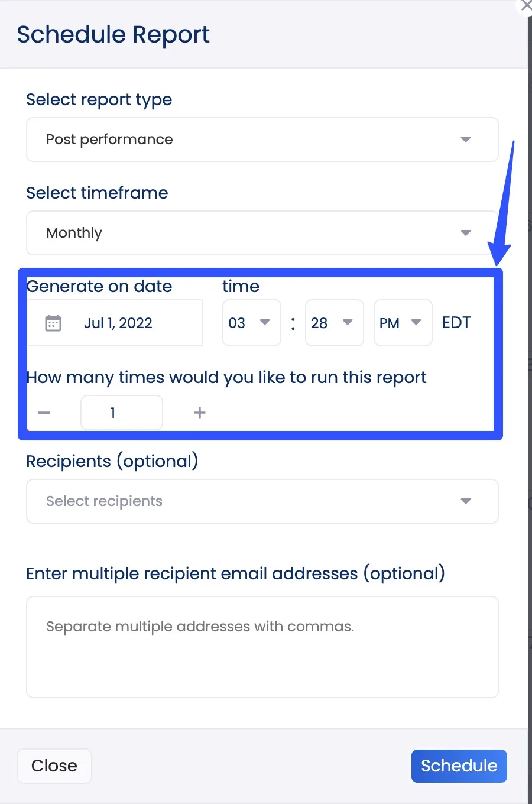The height and width of the screenshot is (804, 532).
Task: Click the Monthly timeframe arrow icon
Action: [466, 233]
